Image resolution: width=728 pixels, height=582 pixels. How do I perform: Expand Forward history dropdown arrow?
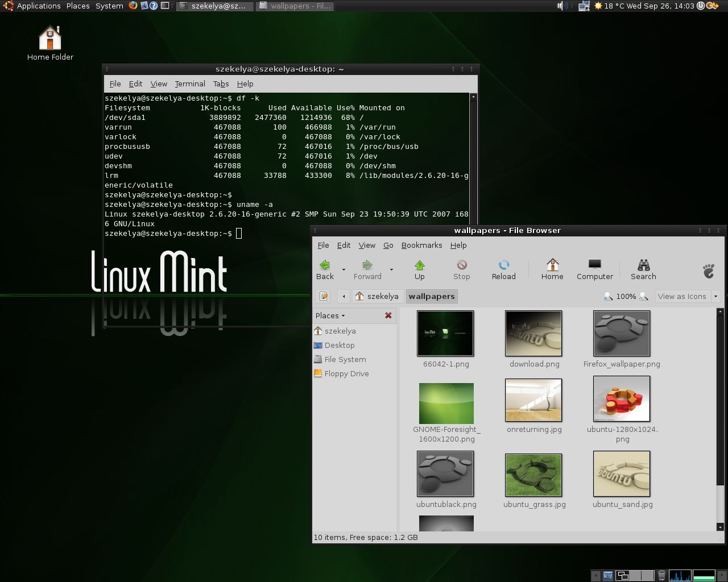[x=391, y=269]
